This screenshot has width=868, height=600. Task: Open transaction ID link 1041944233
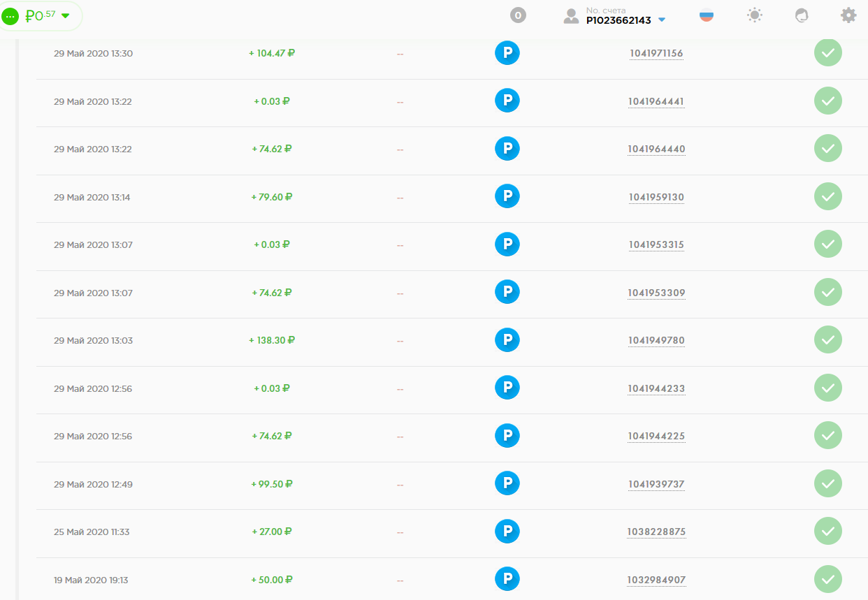656,388
